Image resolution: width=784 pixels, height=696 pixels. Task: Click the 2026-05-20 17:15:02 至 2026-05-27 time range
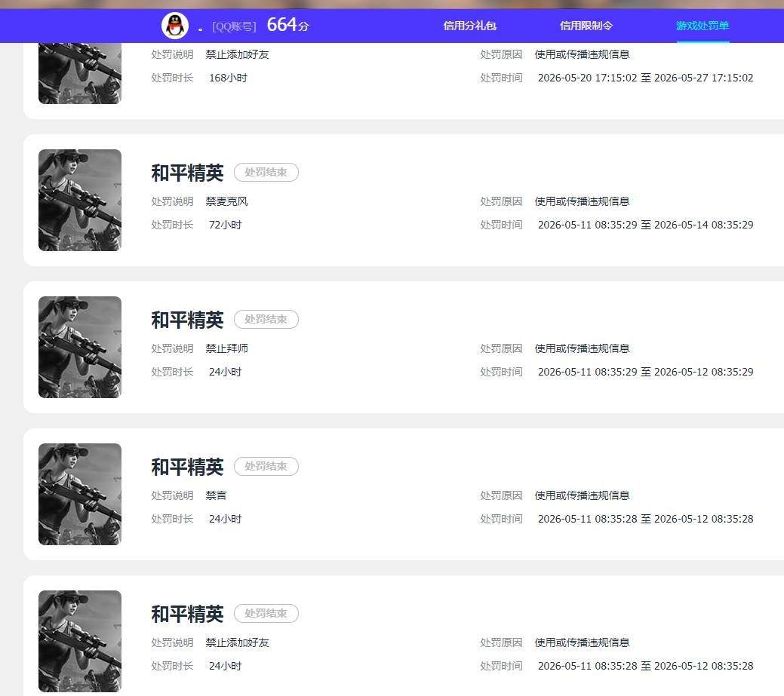click(x=645, y=78)
